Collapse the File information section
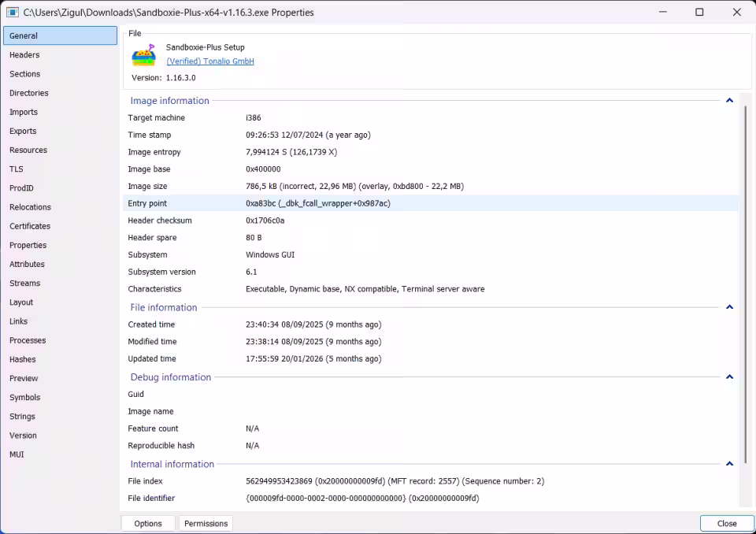 [x=729, y=307]
